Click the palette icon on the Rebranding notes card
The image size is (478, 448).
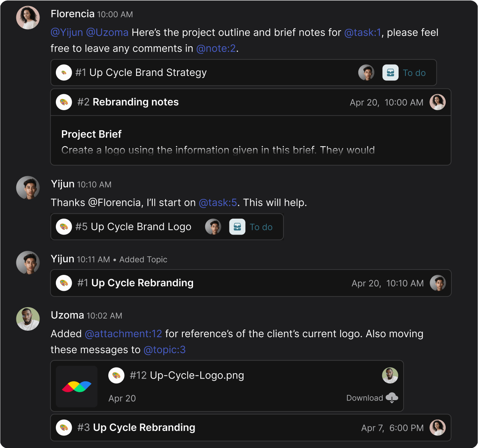(x=64, y=102)
